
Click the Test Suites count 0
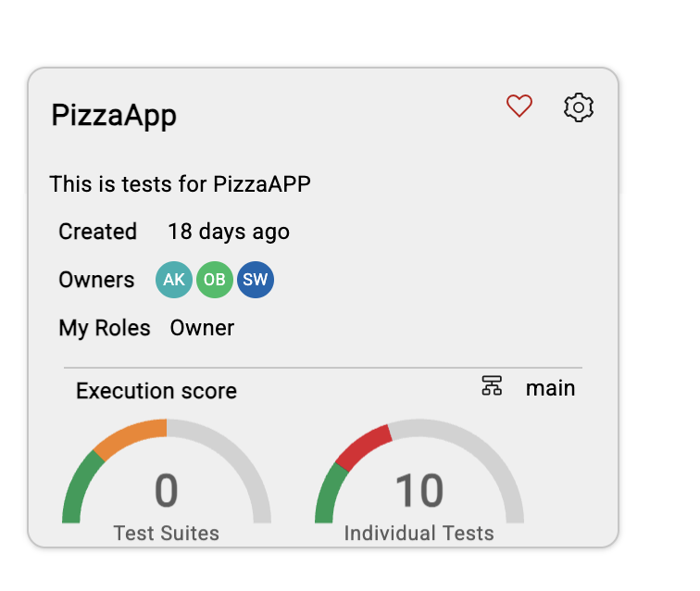[x=166, y=491]
